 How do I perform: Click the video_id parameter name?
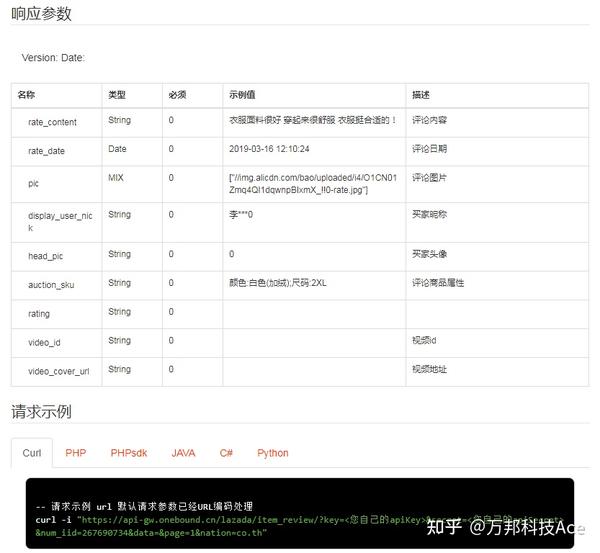pos(44,343)
